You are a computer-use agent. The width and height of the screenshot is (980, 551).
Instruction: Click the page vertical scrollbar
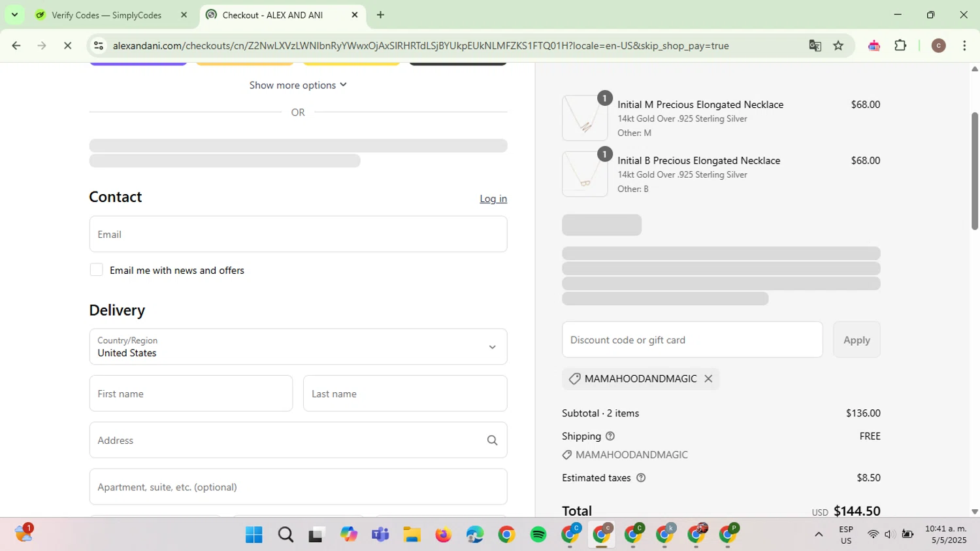(975, 171)
